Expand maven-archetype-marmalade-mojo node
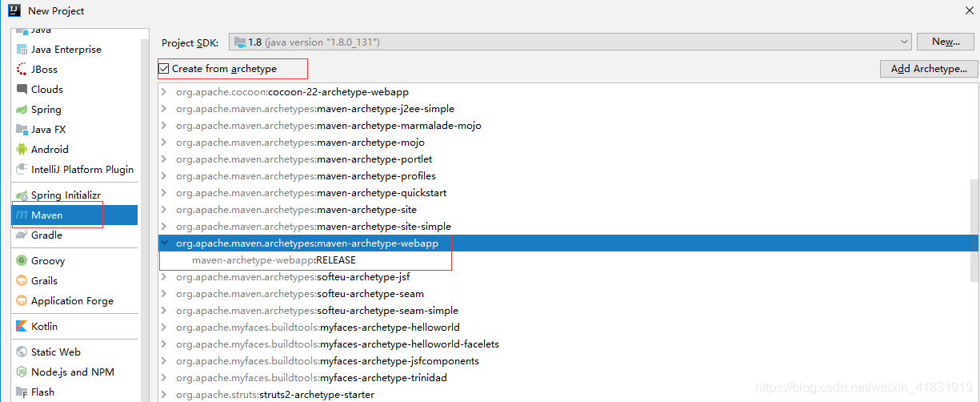980x402 pixels. 164,126
